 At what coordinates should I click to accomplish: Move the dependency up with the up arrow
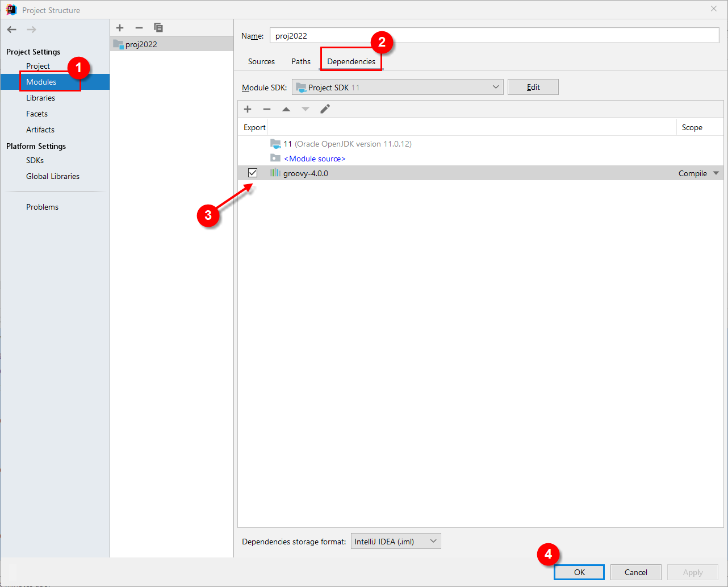286,109
